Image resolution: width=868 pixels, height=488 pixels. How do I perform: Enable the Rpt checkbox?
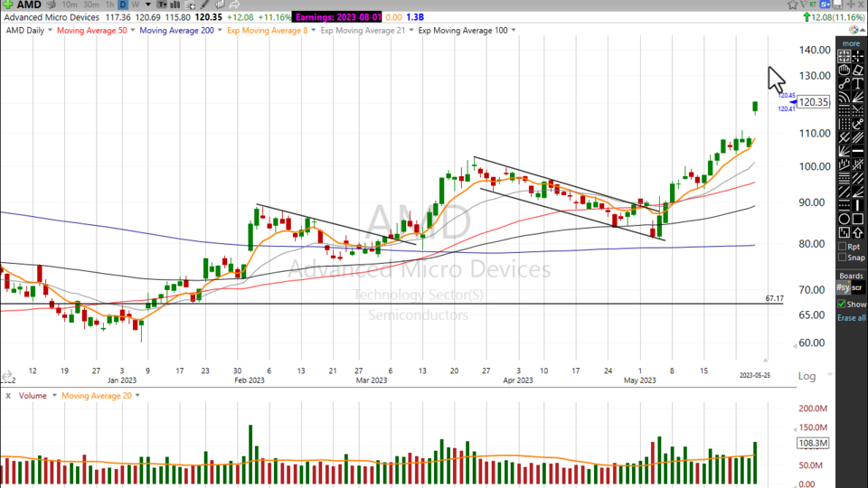pyautogui.click(x=843, y=246)
